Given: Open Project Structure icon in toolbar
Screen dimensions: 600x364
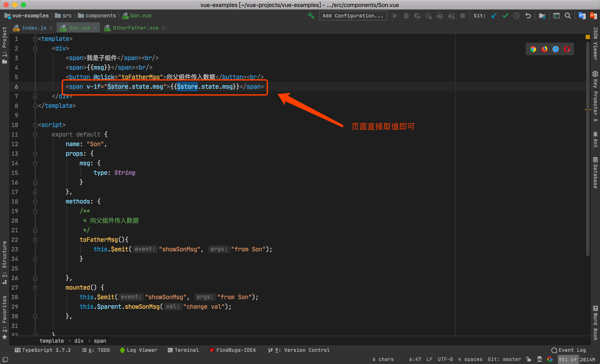Looking at the screenshot, I should pos(542,16).
